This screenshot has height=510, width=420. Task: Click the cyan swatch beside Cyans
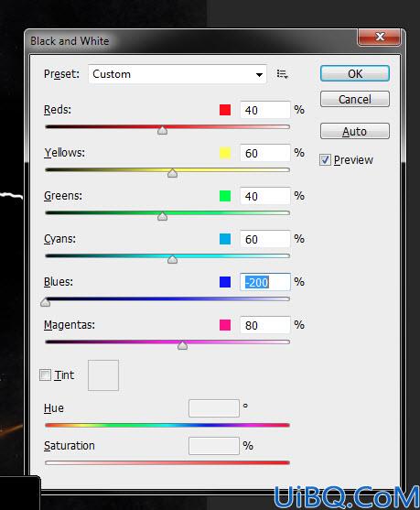[225, 239]
